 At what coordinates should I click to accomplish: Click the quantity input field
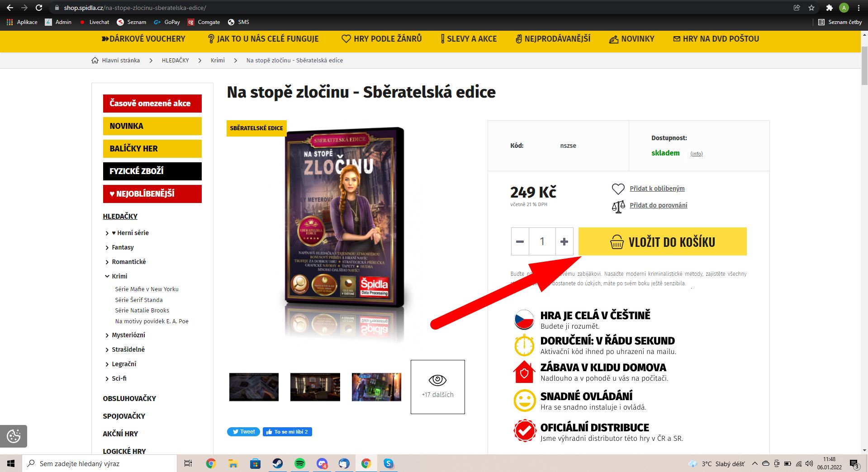(542, 241)
